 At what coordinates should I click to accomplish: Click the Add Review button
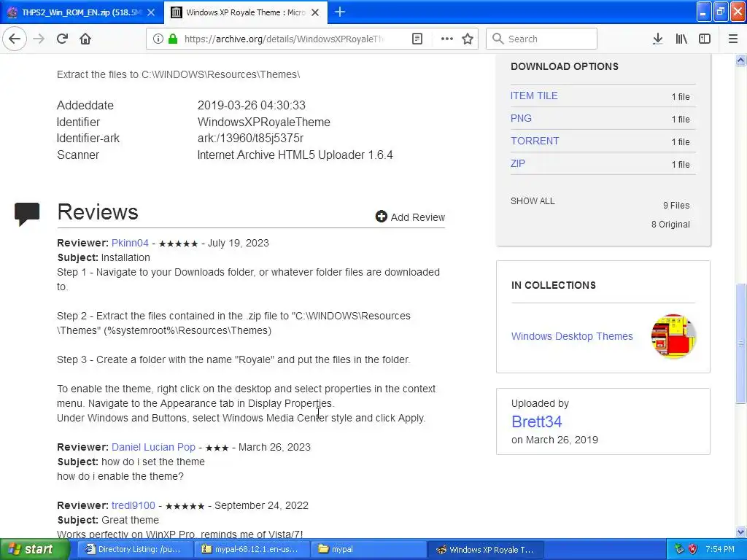410,217
